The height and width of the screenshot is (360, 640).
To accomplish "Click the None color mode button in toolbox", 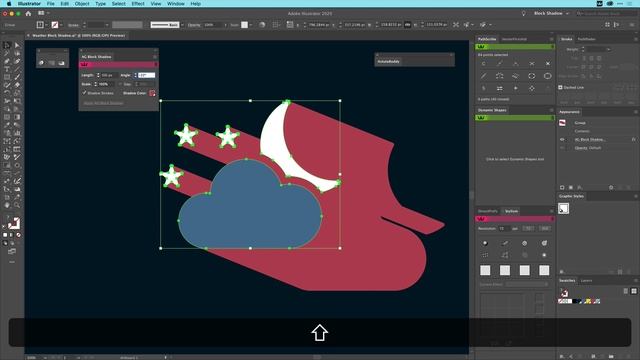I will (x=18, y=235).
